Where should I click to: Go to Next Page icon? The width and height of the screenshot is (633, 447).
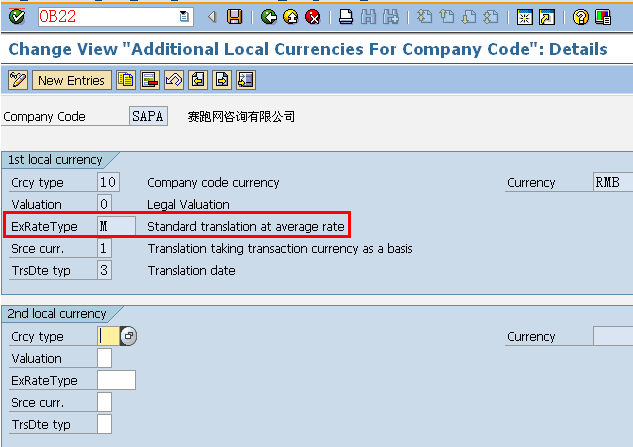[469, 17]
